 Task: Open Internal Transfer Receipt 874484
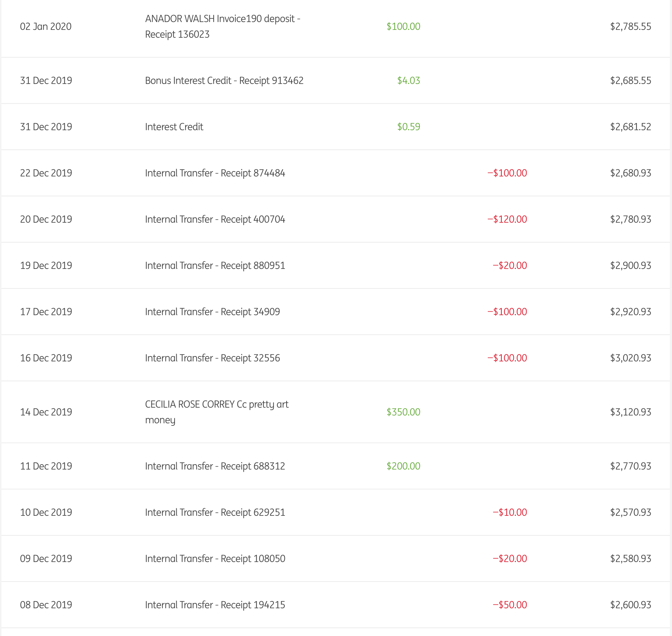(215, 173)
